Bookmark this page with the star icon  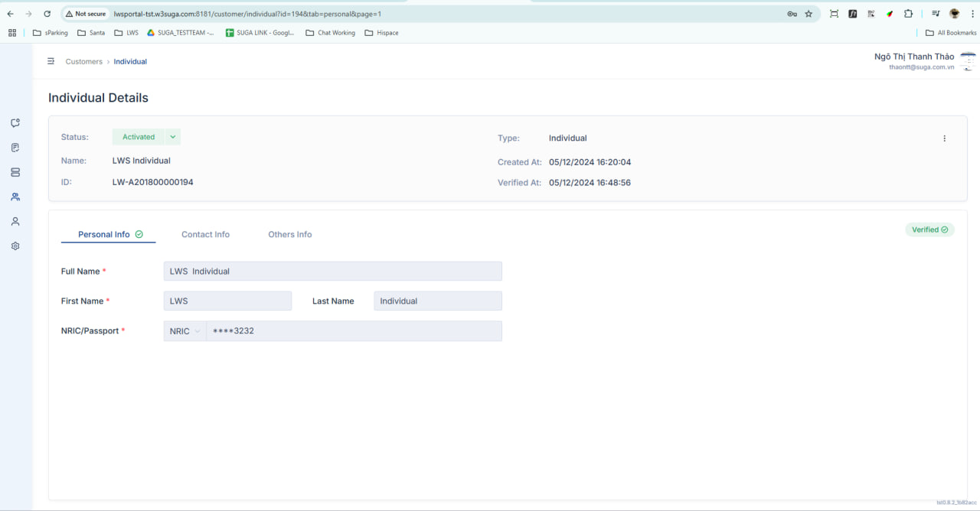point(808,14)
